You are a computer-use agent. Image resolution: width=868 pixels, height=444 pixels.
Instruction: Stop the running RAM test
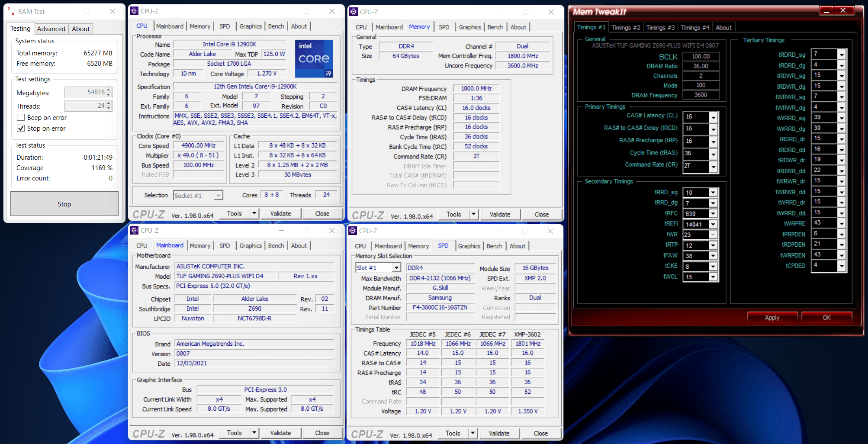coord(64,204)
